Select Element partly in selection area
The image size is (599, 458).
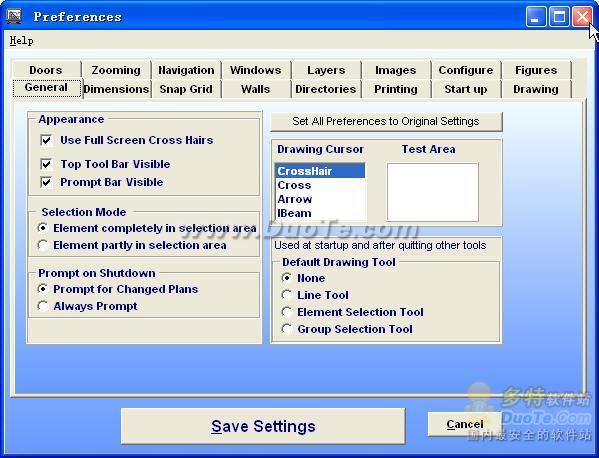coord(43,245)
